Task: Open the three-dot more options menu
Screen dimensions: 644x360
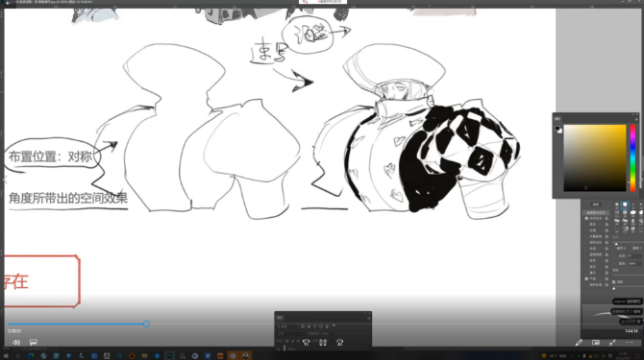Action: click(630, 343)
